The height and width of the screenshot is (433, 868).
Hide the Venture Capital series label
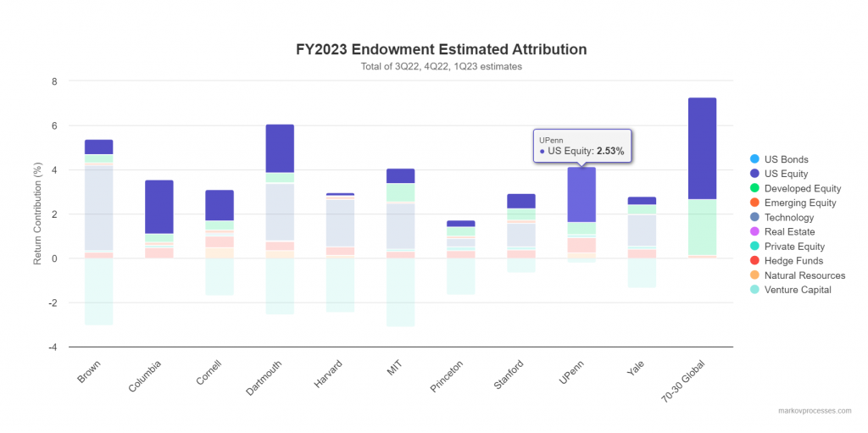coord(798,290)
